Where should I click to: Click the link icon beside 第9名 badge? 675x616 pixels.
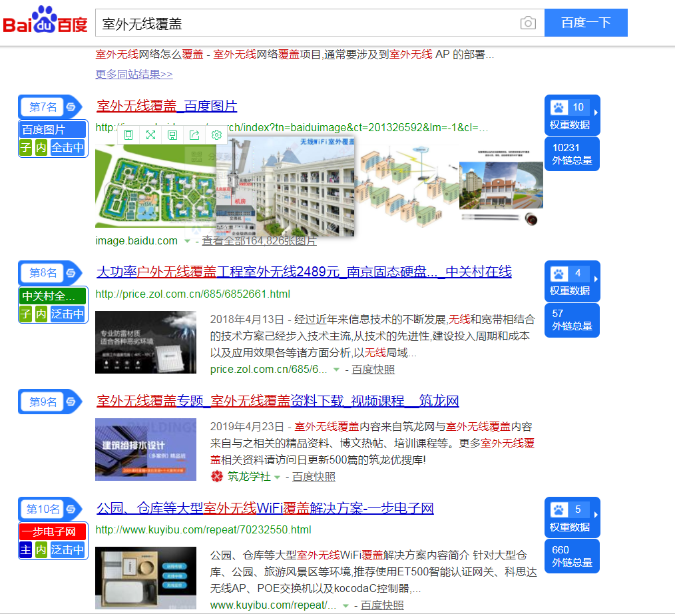[71, 402]
